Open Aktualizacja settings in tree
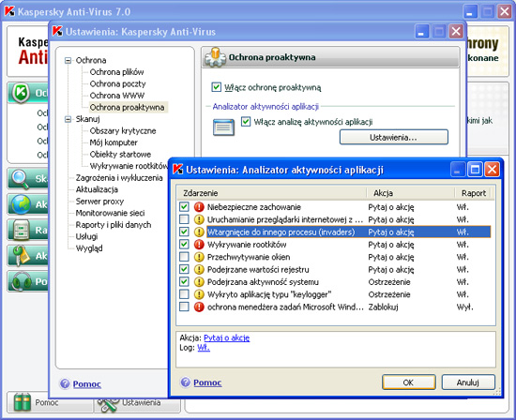The image size is (516, 420). 97,189
